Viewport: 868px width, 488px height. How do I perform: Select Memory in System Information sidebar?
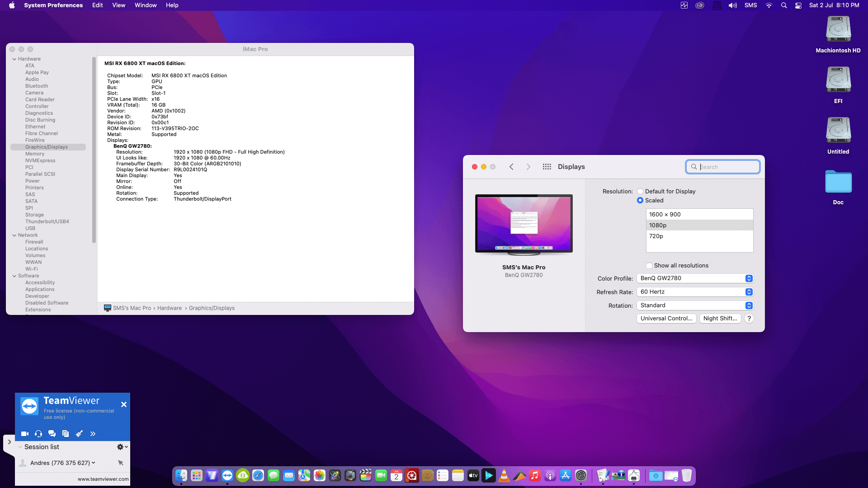(x=35, y=154)
